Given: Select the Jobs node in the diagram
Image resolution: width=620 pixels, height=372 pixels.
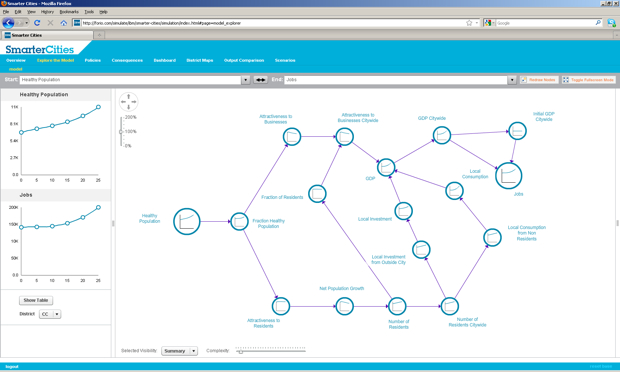Looking at the screenshot, I should tap(508, 176).
